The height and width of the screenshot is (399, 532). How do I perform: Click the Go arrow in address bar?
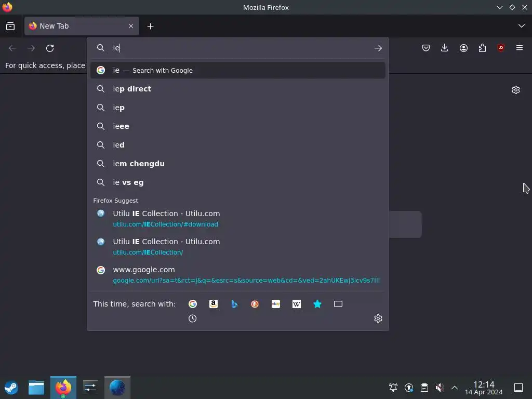378,48
